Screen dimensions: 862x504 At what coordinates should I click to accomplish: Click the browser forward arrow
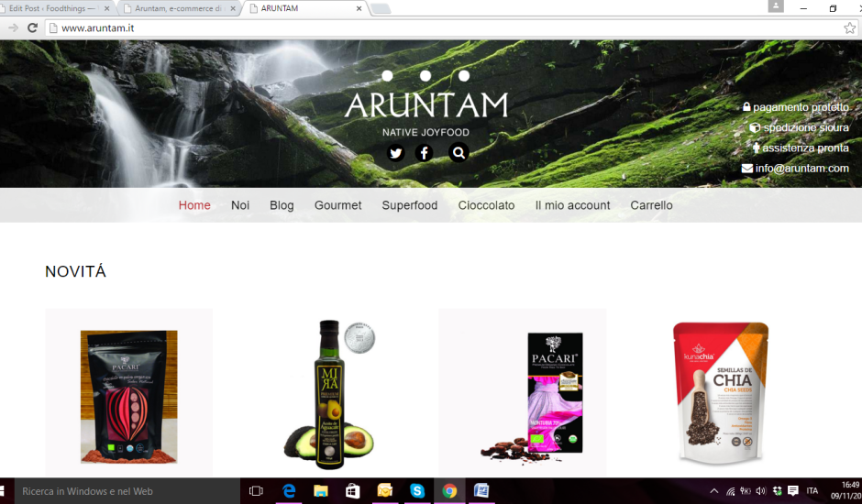click(13, 28)
